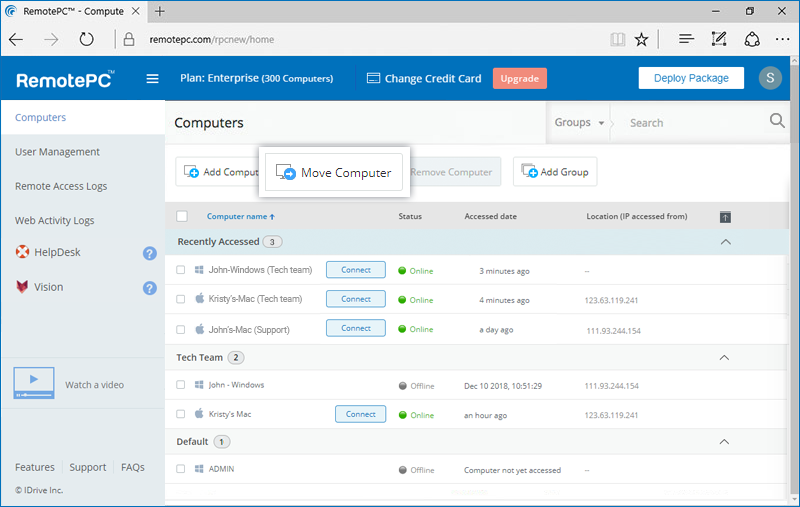Image resolution: width=800 pixels, height=507 pixels.
Task: Click the web notes pen icon
Action: pyautogui.click(x=719, y=39)
